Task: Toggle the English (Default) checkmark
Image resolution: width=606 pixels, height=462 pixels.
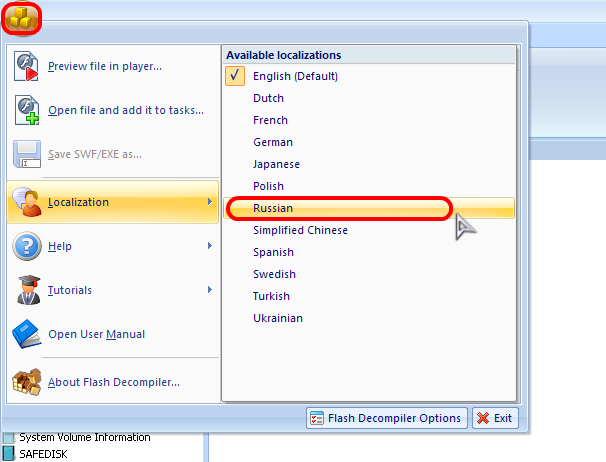Action: [x=235, y=76]
